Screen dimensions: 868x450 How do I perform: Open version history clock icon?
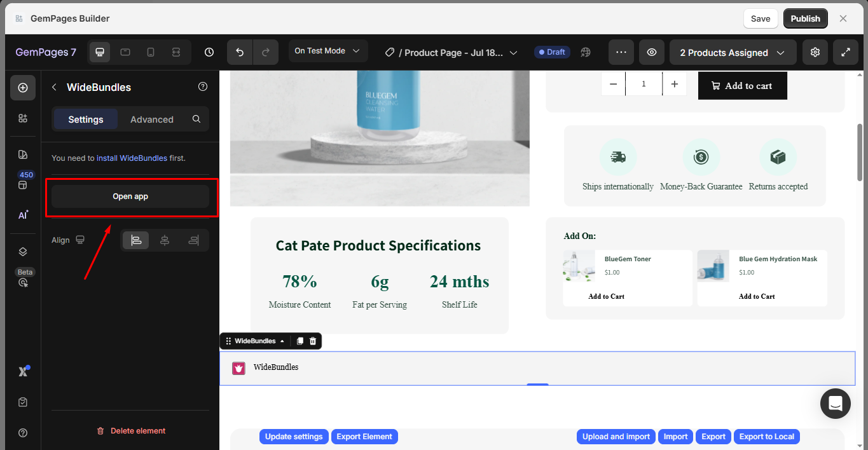click(209, 52)
